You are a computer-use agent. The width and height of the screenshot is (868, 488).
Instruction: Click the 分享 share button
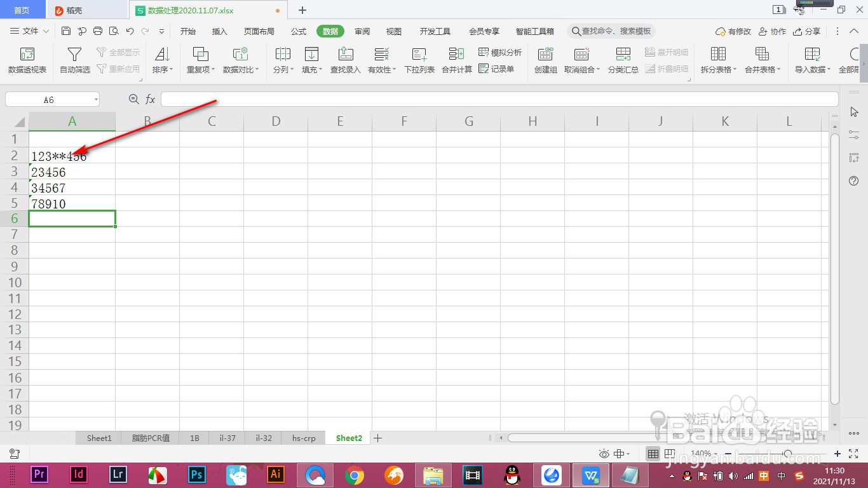point(806,31)
